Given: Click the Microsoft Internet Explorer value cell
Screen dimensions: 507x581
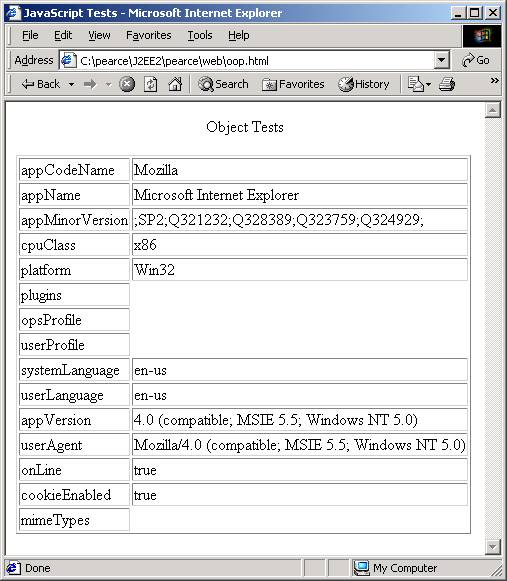Looking at the screenshot, I should tap(300, 195).
